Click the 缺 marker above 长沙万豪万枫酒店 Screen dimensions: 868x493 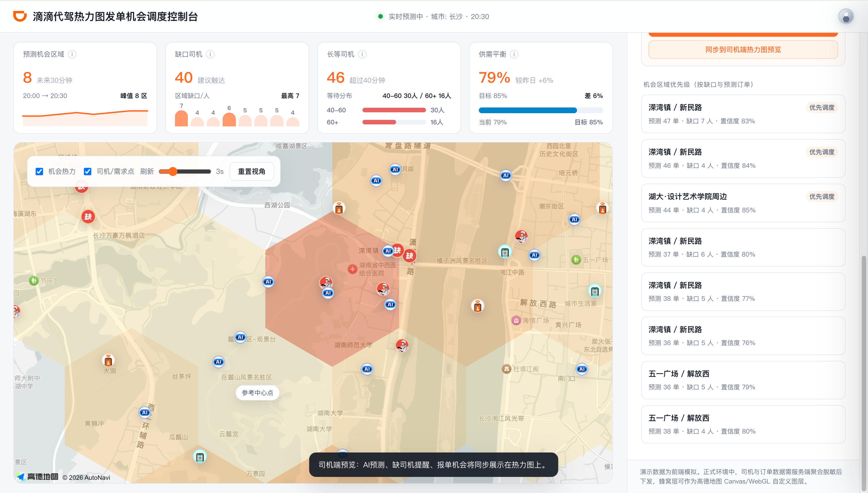click(x=88, y=217)
